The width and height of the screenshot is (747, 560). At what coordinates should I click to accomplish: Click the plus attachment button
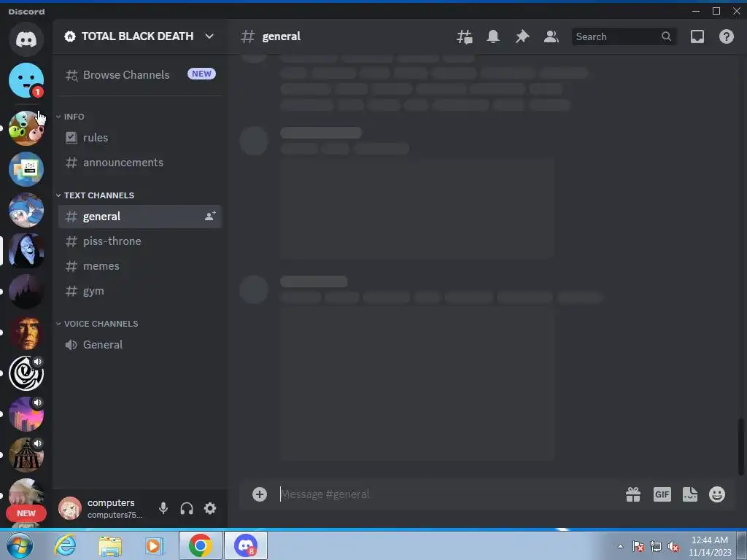click(x=260, y=494)
